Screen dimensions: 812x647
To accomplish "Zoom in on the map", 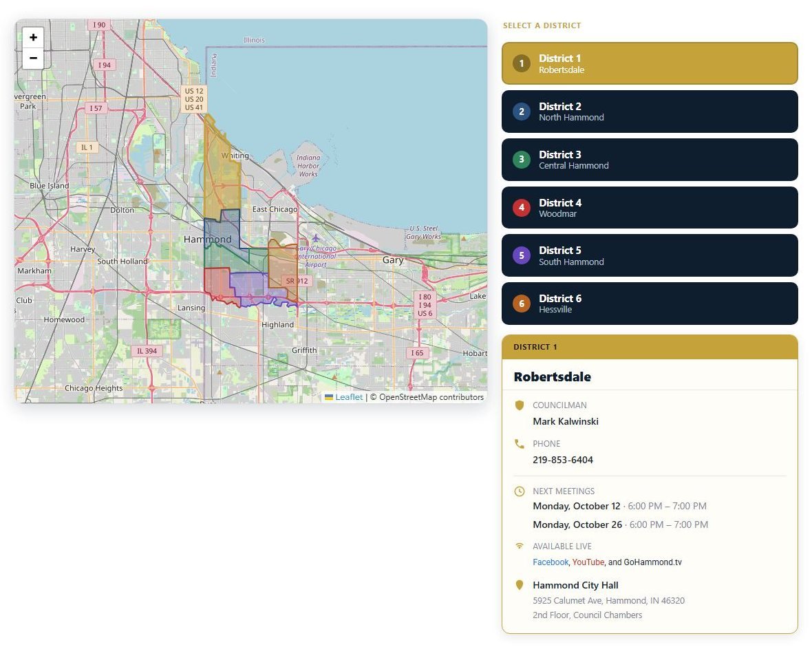I will [33, 37].
